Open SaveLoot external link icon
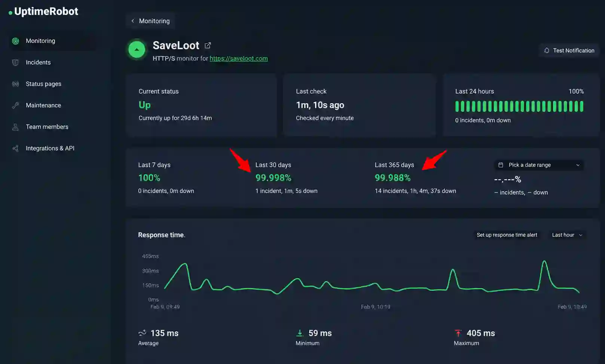The height and width of the screenshot is (364, 605). click(x=208, y=45)
